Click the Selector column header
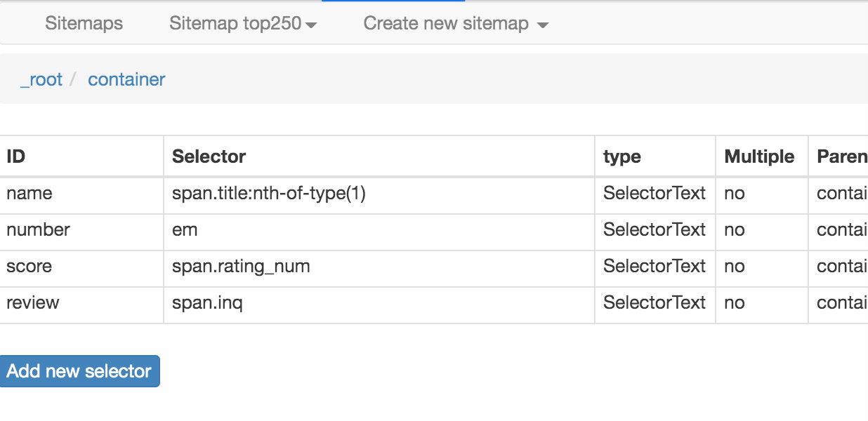This screenshot has height=421, width=868. 207,156
